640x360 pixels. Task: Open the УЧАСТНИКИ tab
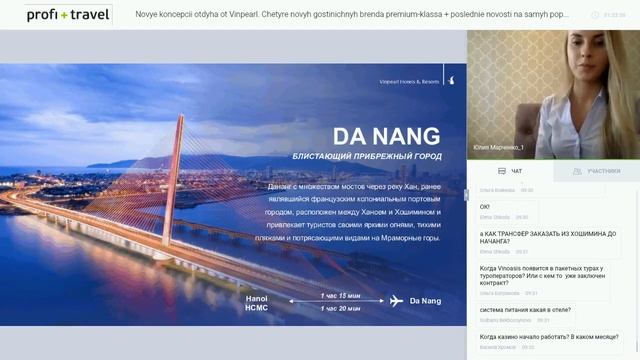pyautogui.click(x=597, y=171)
